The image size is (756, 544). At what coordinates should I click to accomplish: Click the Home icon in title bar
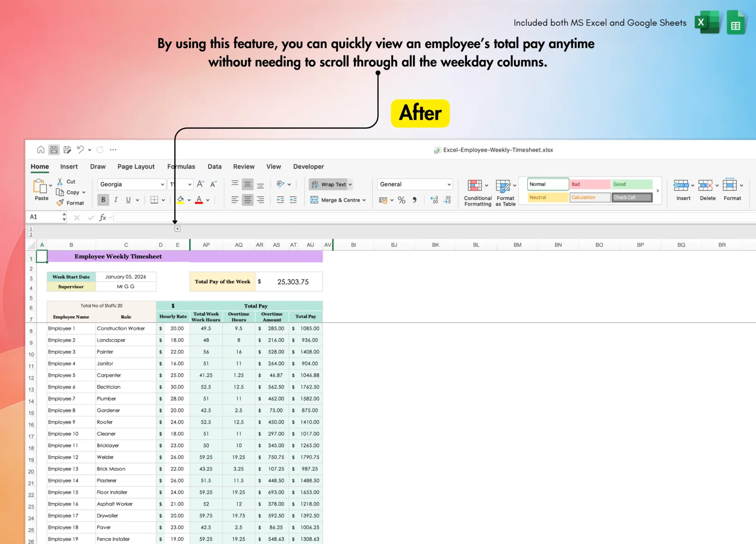pyautogui.click(x=40, y=150)
